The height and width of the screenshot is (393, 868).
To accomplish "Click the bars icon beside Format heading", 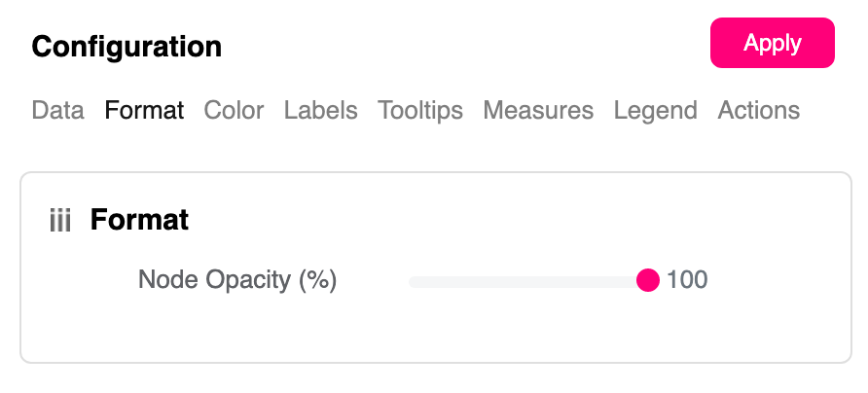I will [60, 221].
